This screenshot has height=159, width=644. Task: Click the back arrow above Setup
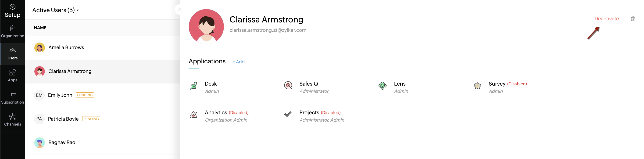point(12,7)
